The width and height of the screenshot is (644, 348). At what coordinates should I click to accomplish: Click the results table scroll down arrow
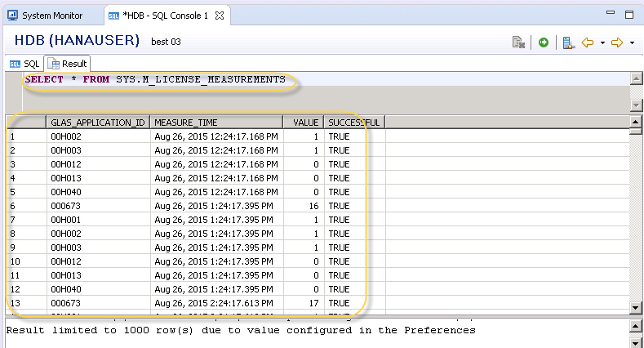(637, 306)
